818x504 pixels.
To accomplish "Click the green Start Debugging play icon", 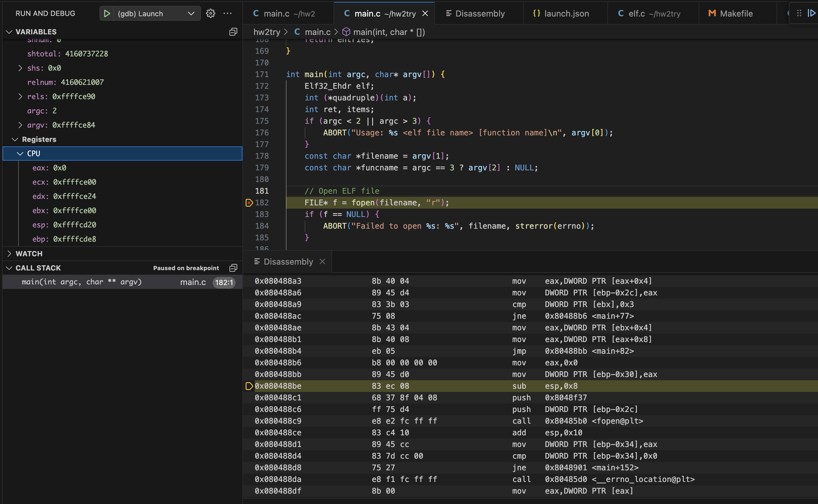I will (107, 13).
